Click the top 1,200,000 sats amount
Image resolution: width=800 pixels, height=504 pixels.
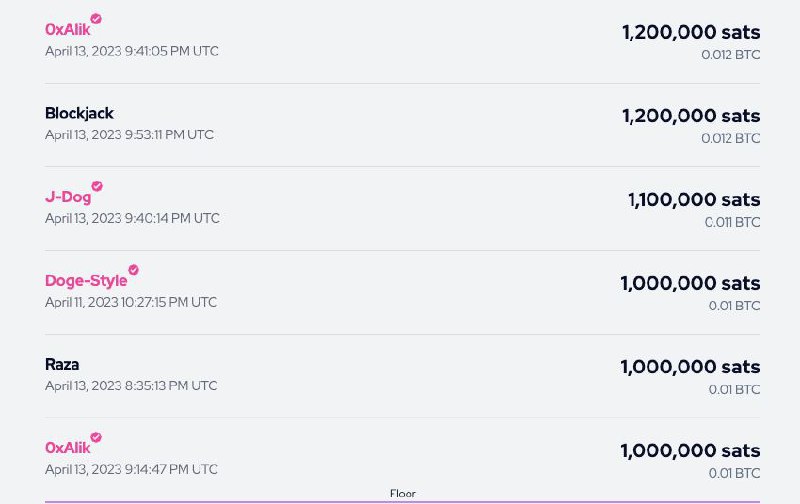(691, 33)
